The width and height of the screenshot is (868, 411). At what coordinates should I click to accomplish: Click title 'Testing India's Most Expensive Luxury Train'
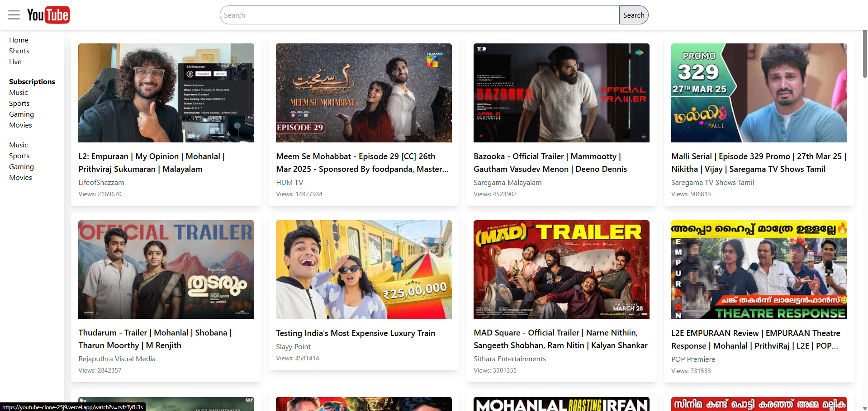click(x=356, y=333)
